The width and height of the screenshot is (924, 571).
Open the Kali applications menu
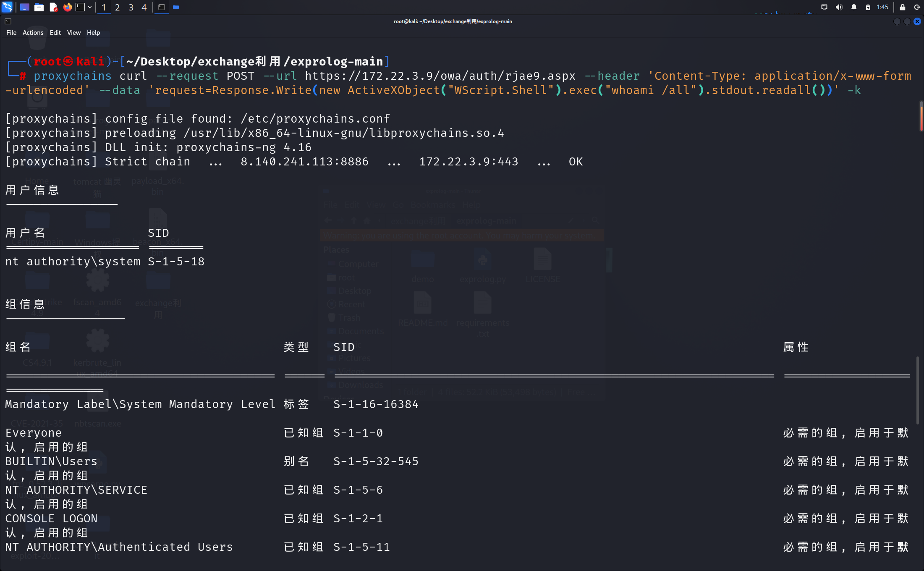click(x=7, y=7)
